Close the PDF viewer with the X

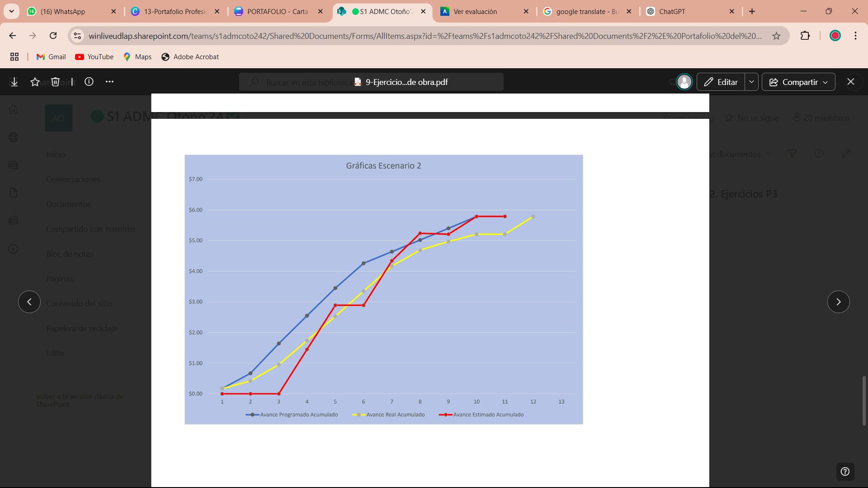tap(851, 82)
